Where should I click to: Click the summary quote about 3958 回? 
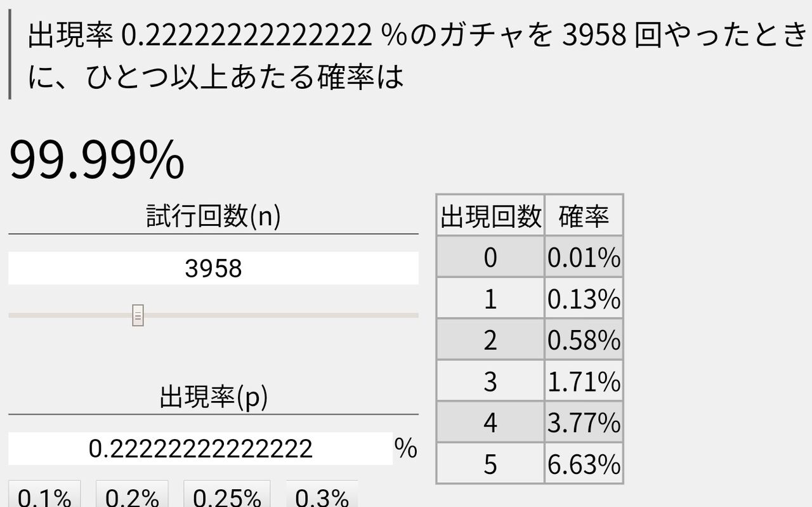coord(417,57)
